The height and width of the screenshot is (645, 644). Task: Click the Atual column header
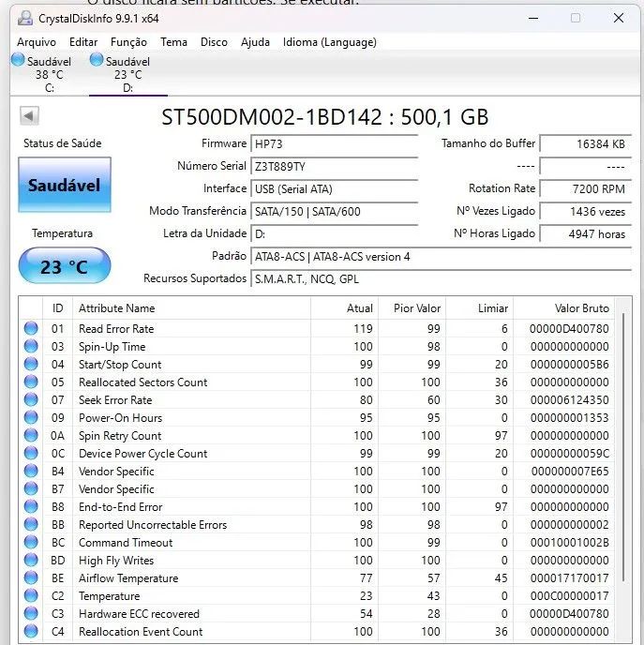(x=345, y=308)
